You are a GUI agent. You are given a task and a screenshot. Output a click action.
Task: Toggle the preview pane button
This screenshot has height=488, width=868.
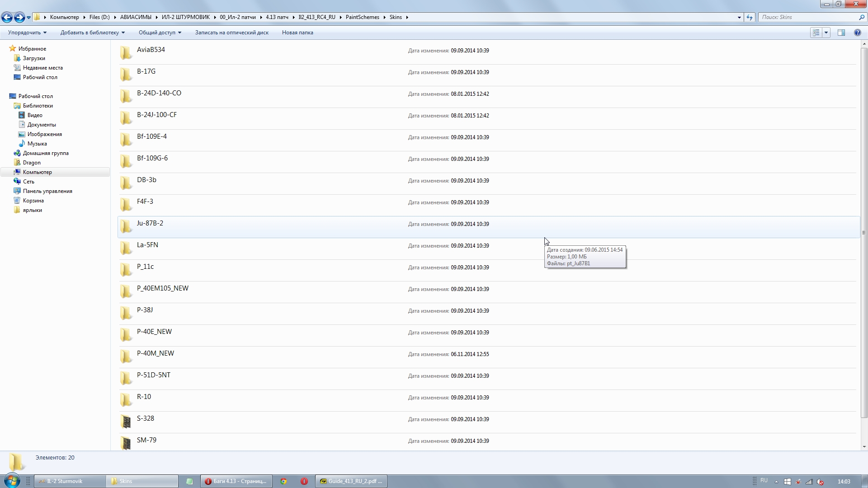[x=841, y=33]
